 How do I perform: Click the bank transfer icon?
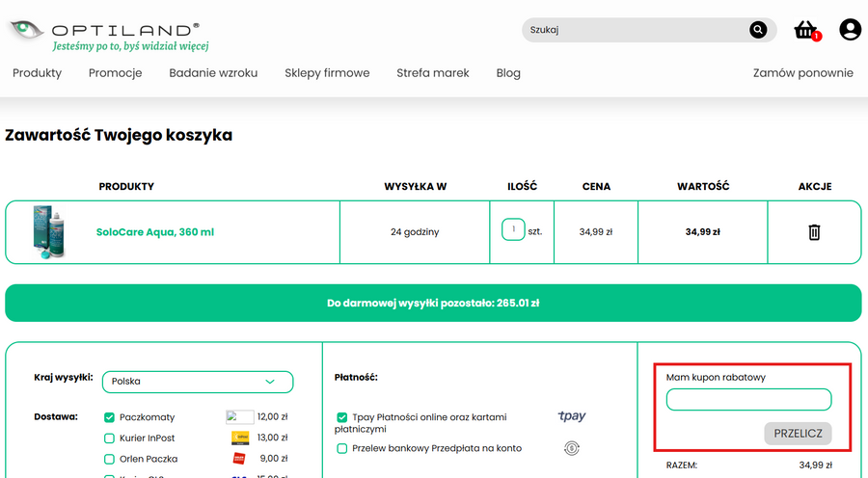572,448
